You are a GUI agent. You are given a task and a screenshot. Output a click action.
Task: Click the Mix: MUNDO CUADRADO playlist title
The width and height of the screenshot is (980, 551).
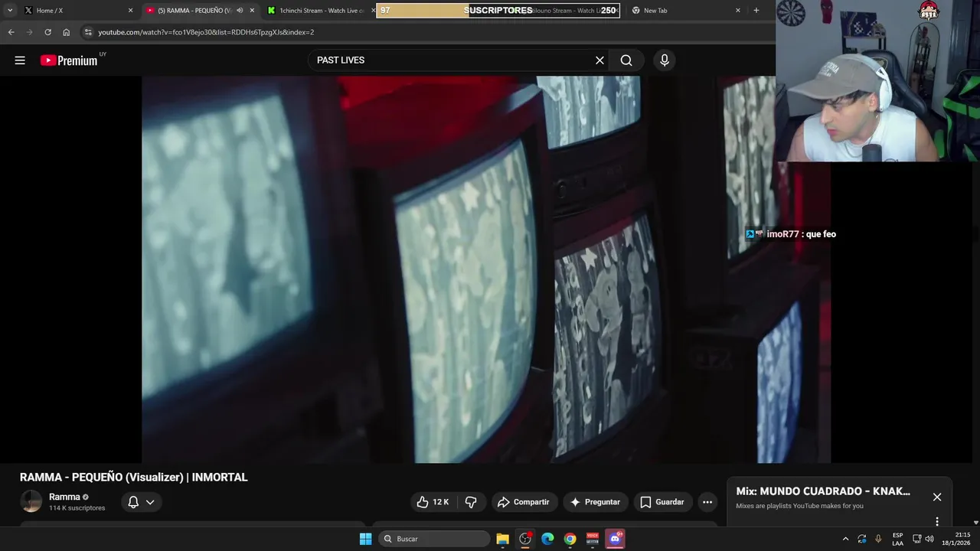click(823, 491)
